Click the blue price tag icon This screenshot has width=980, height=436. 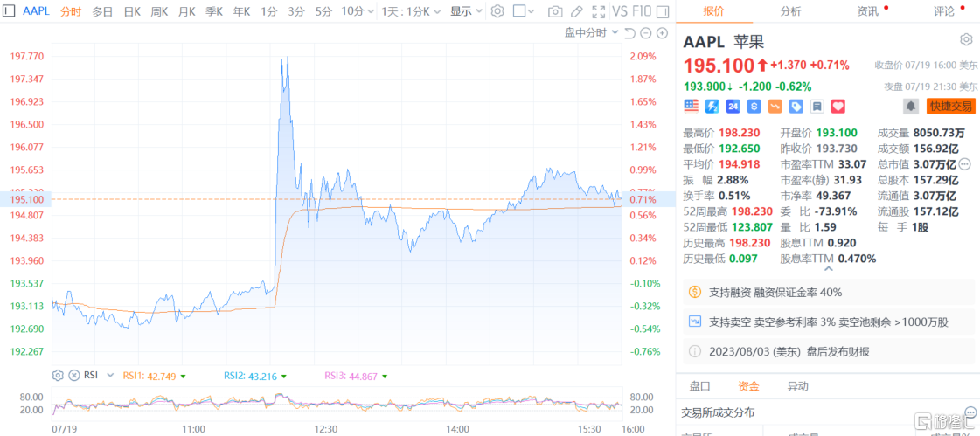(x=796, y=107)
